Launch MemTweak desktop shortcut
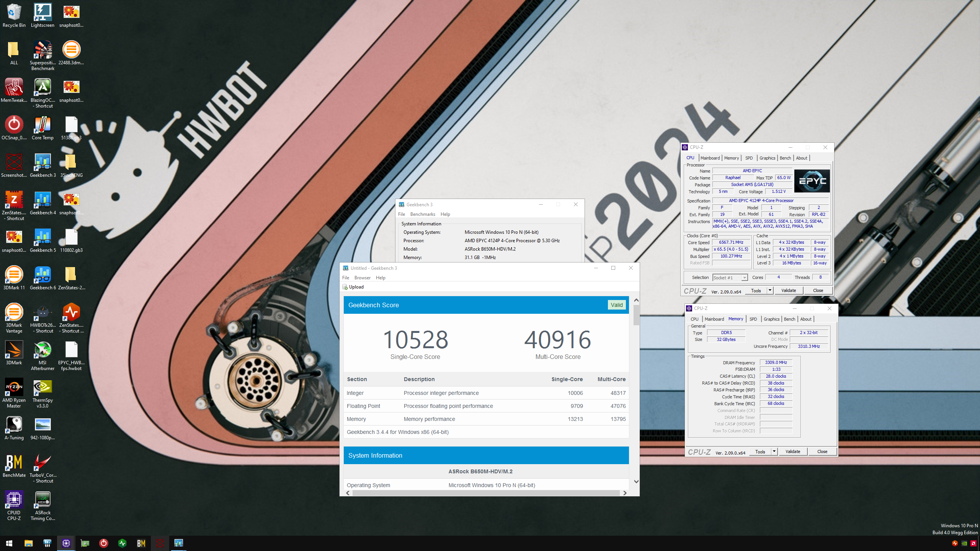Viewport: 980px width, 551px height. 14,91
